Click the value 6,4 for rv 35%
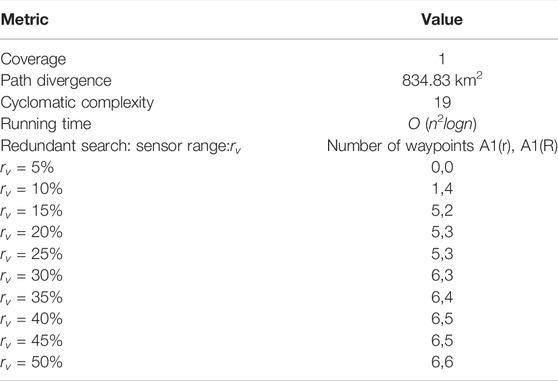 coord(442,297)
